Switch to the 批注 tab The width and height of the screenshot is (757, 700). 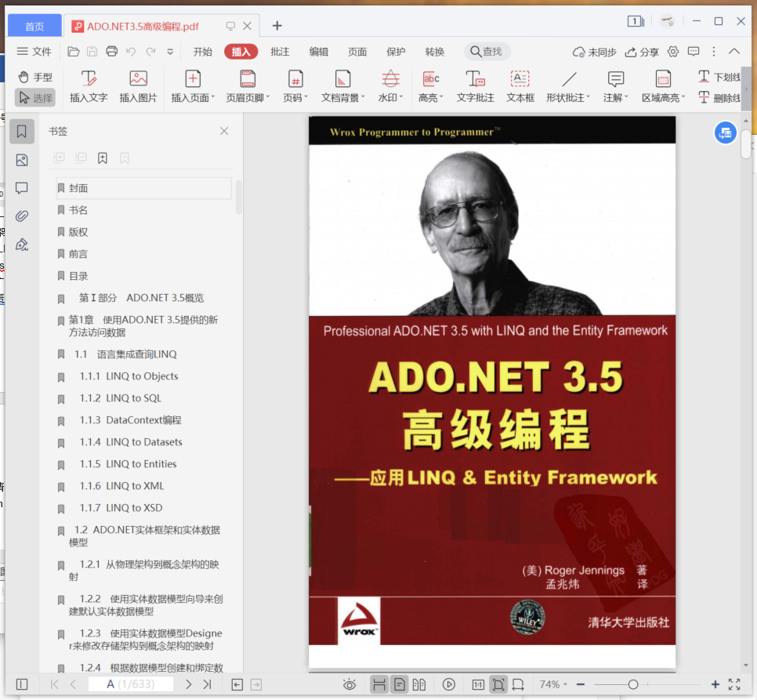[280, 52]
